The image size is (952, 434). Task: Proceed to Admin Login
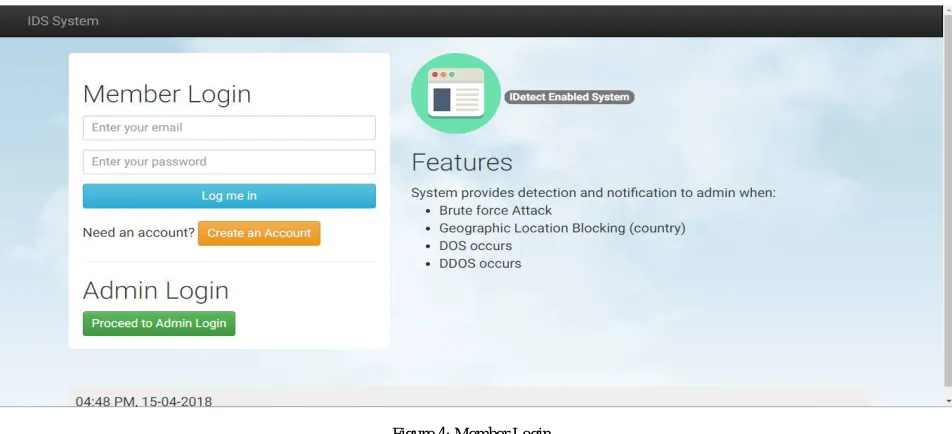[x=158, y=324]
